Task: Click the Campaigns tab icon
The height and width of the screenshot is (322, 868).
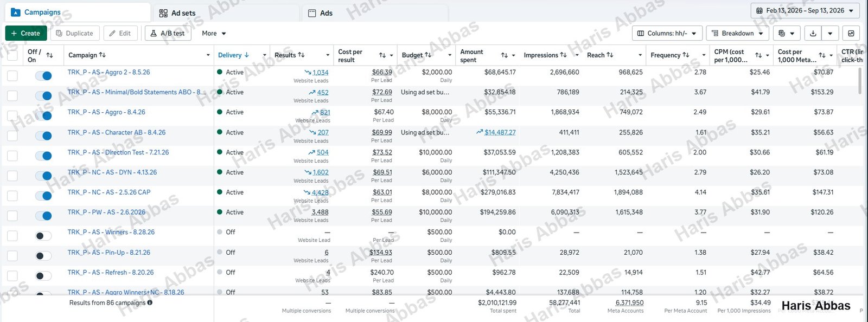Action: [16, 12]
